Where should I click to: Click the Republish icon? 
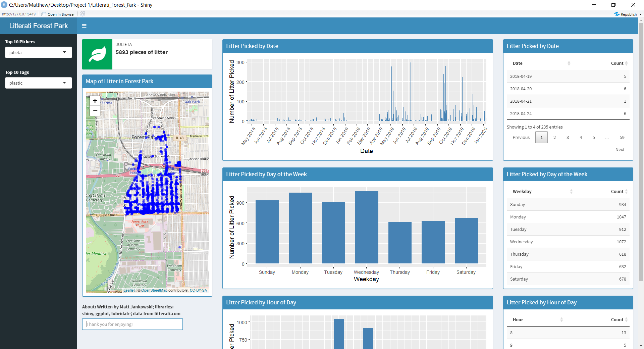click(x=616, y=14)
